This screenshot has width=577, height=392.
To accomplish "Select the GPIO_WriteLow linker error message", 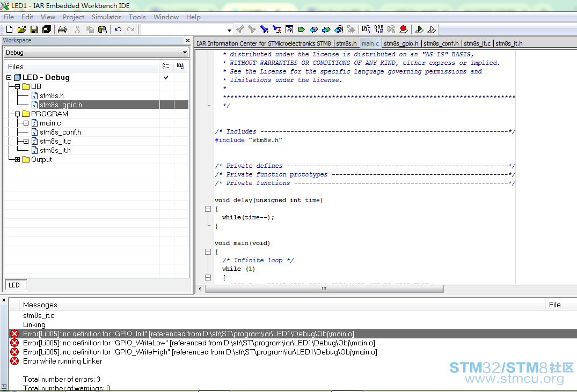I will (x=199, y=343).
